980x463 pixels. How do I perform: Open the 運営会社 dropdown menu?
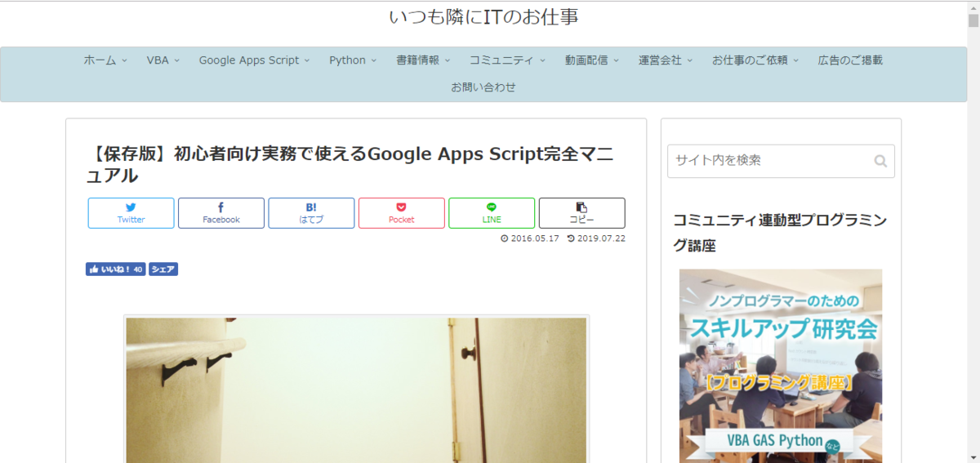[666, 60]
